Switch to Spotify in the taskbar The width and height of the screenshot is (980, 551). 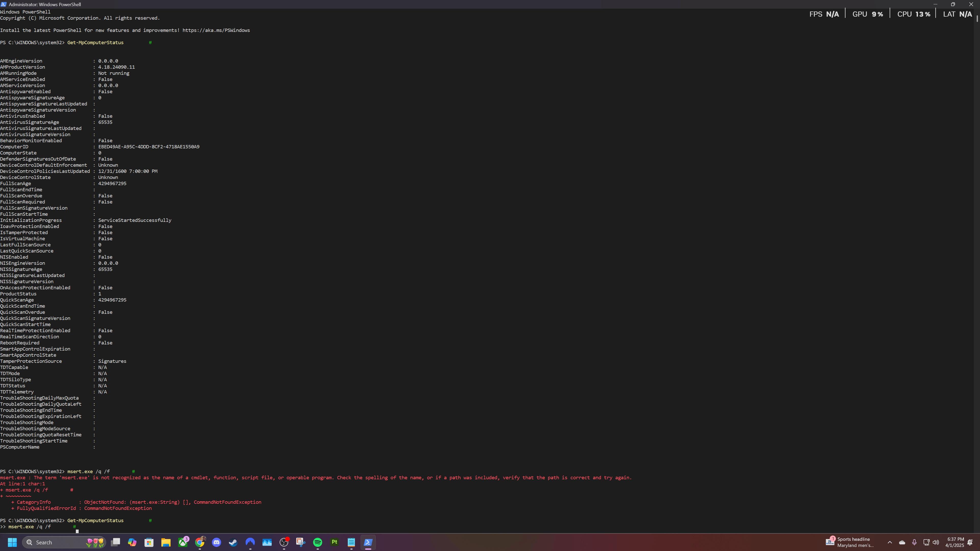318,542
